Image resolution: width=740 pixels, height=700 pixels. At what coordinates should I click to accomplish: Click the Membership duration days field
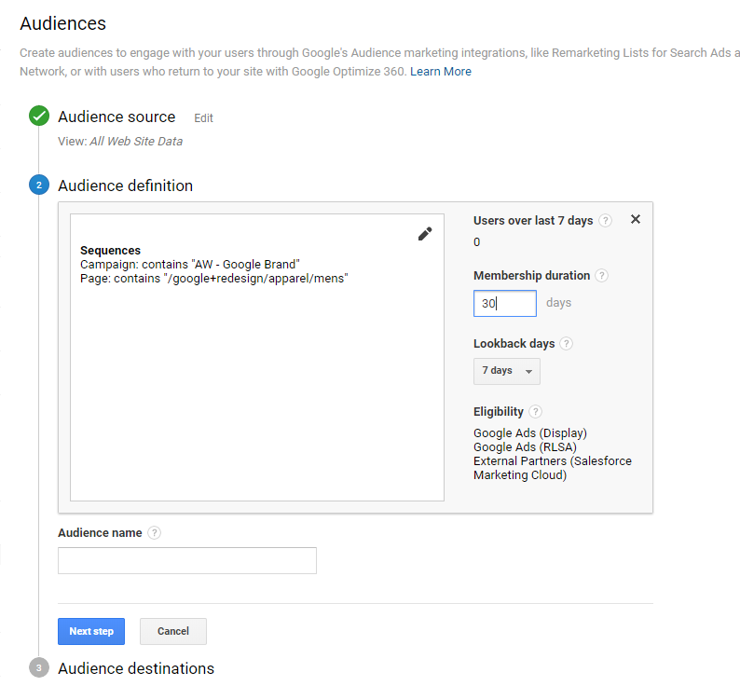(504, 303)
